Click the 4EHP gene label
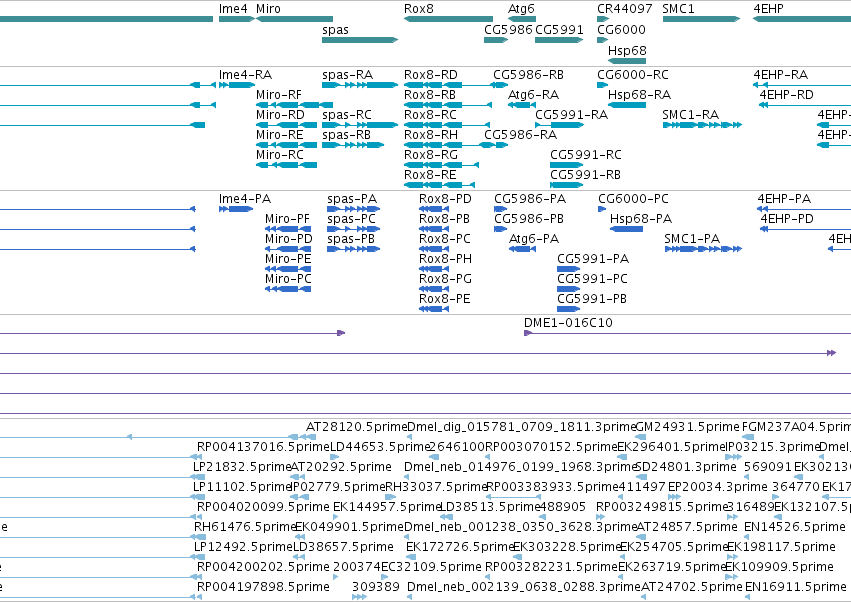This screenshot has height=602, width=851. [768, 9]
